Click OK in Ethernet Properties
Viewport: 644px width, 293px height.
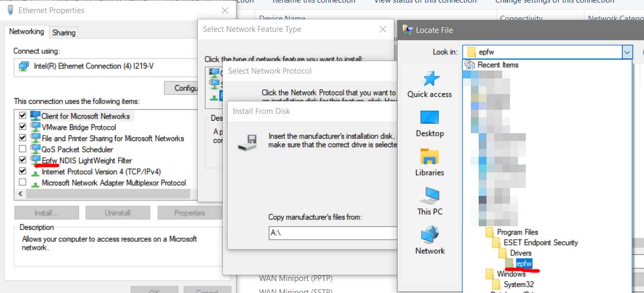[154, 290]
